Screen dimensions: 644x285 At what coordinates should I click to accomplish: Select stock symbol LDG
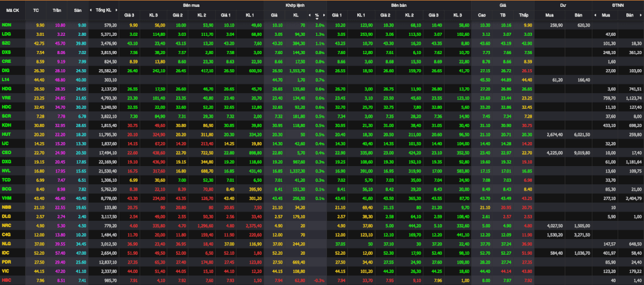tap(6, 34)
